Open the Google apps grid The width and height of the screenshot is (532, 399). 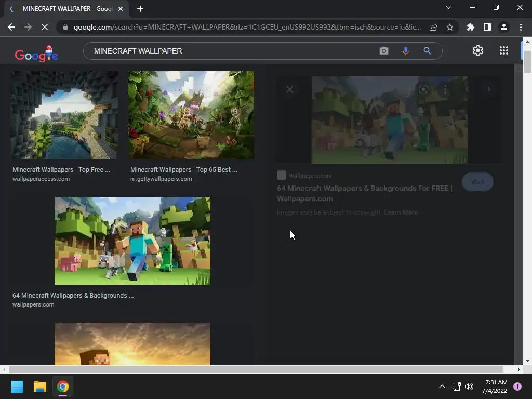click(x=504, y=50)
